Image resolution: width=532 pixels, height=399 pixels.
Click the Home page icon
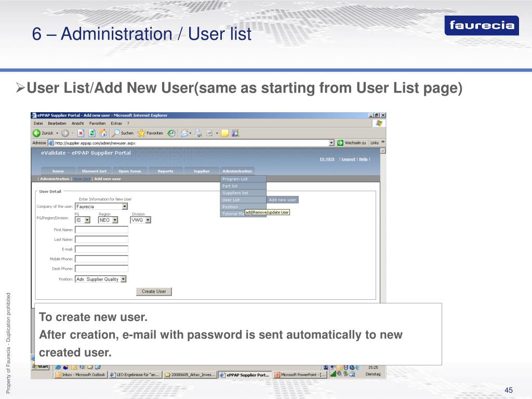point(103,133)
